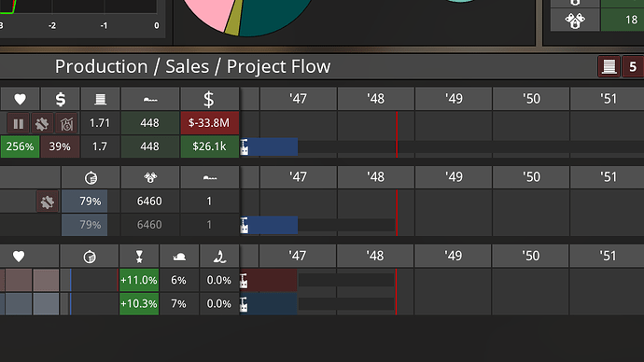Screen dimensions: 644x362
Task: Click the greyed 6460 cell
Action: pyautogui.click(x=150, y=225)
